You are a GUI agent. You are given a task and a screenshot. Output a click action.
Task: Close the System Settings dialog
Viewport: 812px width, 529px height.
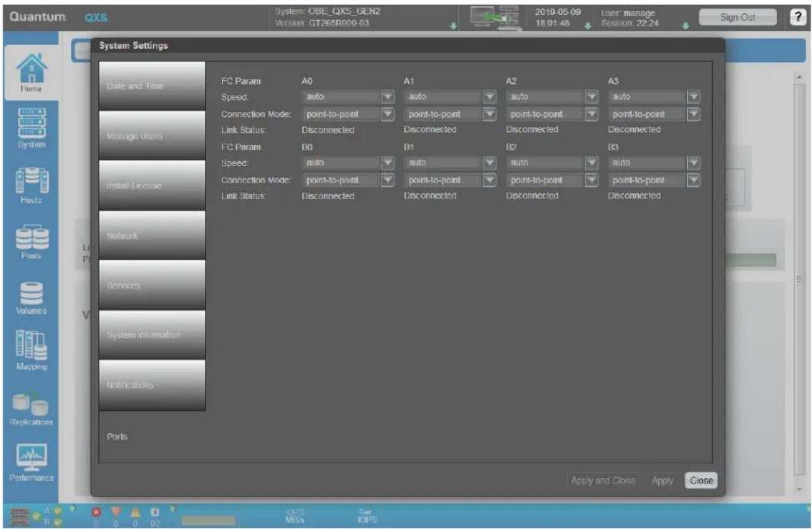pyautogui.click(x=701, y=480)
